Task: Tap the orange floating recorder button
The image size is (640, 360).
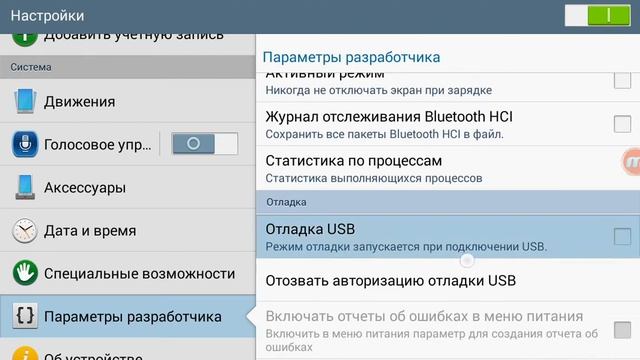Action: [631, 162]
